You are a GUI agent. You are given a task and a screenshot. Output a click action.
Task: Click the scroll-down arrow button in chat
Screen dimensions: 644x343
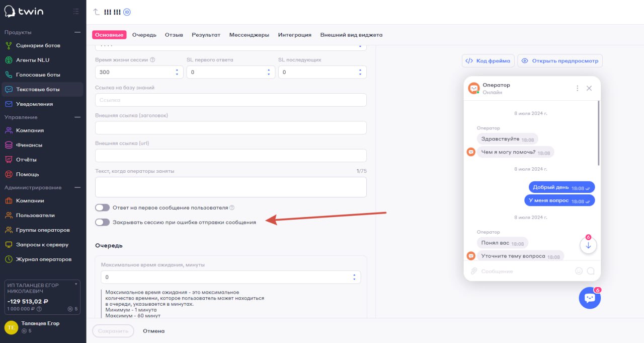coord(588,245)
